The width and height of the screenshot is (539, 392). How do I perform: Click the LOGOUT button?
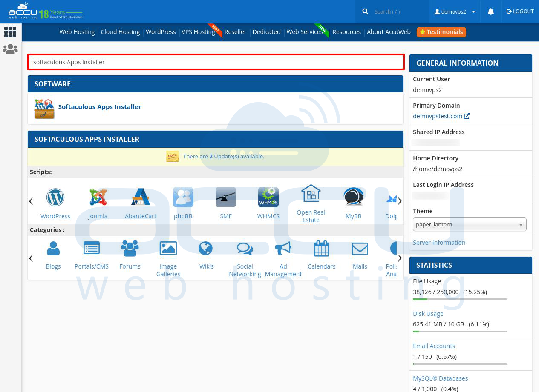click(520, 11)
